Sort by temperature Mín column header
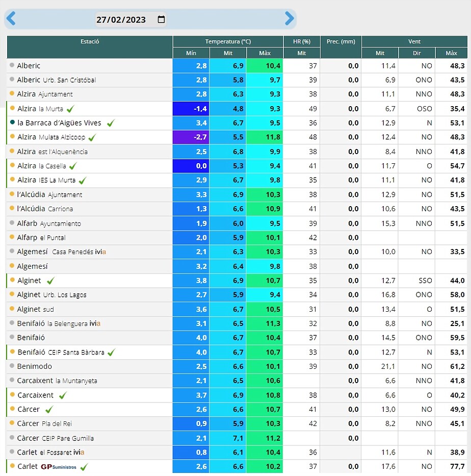471x476 pixels. [x=191, y=53]
